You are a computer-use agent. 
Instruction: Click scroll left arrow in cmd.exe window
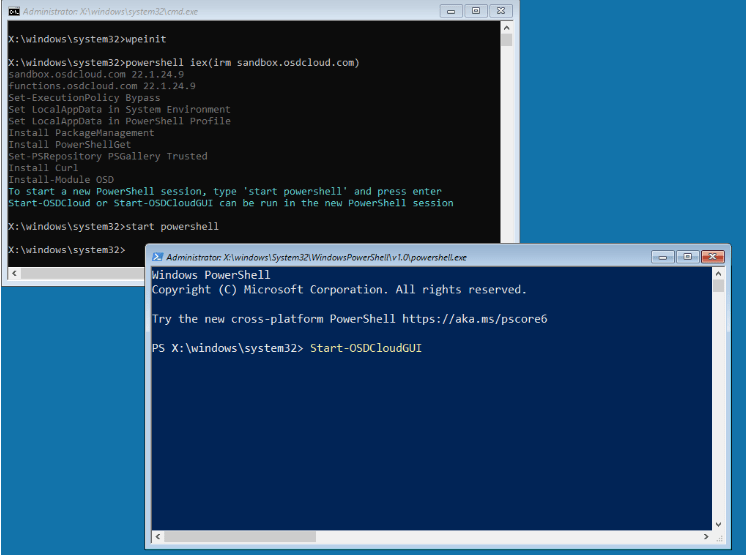(14, 273)
